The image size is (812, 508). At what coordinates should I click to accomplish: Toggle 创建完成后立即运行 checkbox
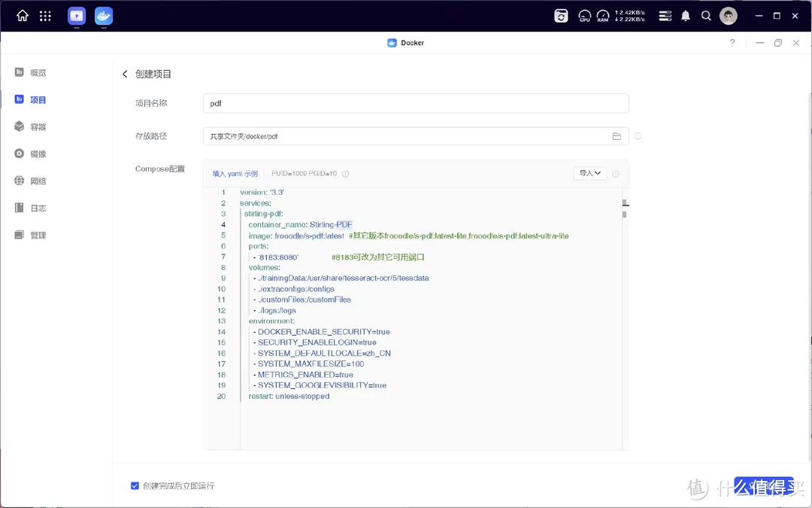coord(135,485)
